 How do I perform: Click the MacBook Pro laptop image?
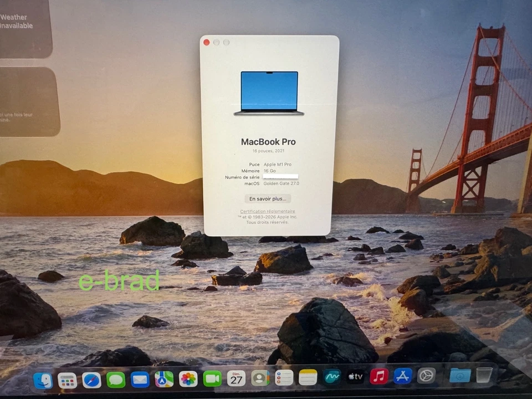[269, 93]
